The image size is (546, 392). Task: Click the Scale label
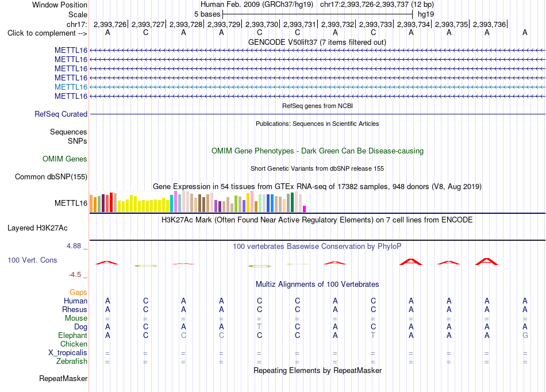point(78,14)
